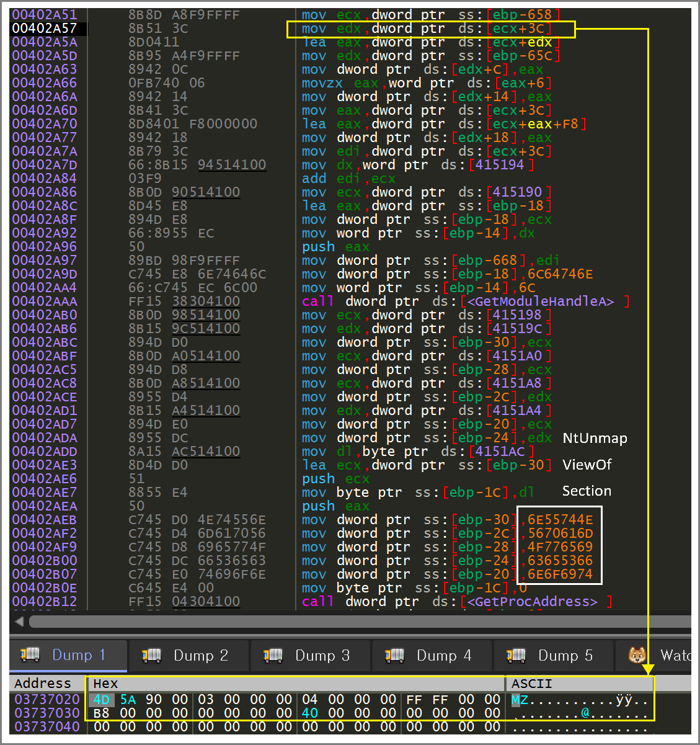Select the movzx eax instruction row

(x=426, y=83)
